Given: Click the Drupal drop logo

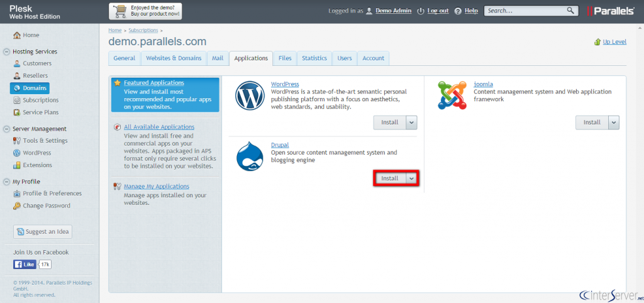Looking at the screenshot, I should pyautogui.click(x=250, y=157).
